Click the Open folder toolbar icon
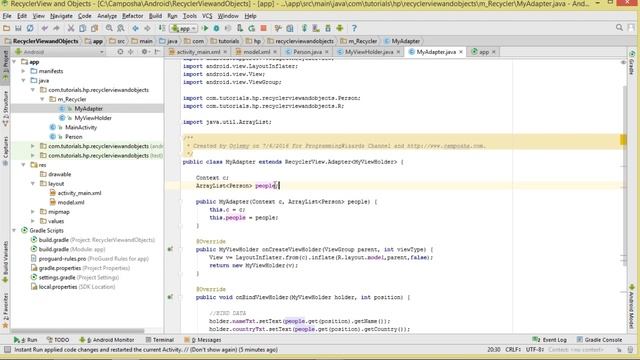Screen dimensions: 640x360 tap(6, 28)
